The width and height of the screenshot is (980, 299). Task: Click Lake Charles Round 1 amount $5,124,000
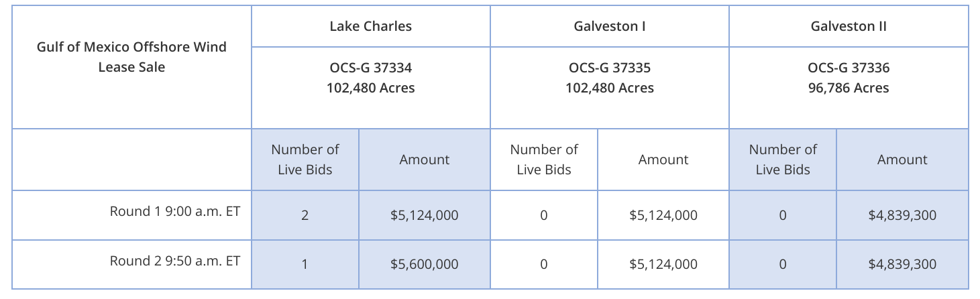click(424, 216)
